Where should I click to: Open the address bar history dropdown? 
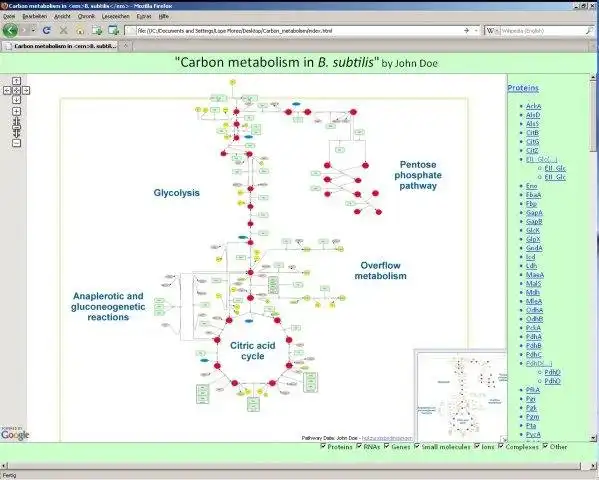point(476,31)
